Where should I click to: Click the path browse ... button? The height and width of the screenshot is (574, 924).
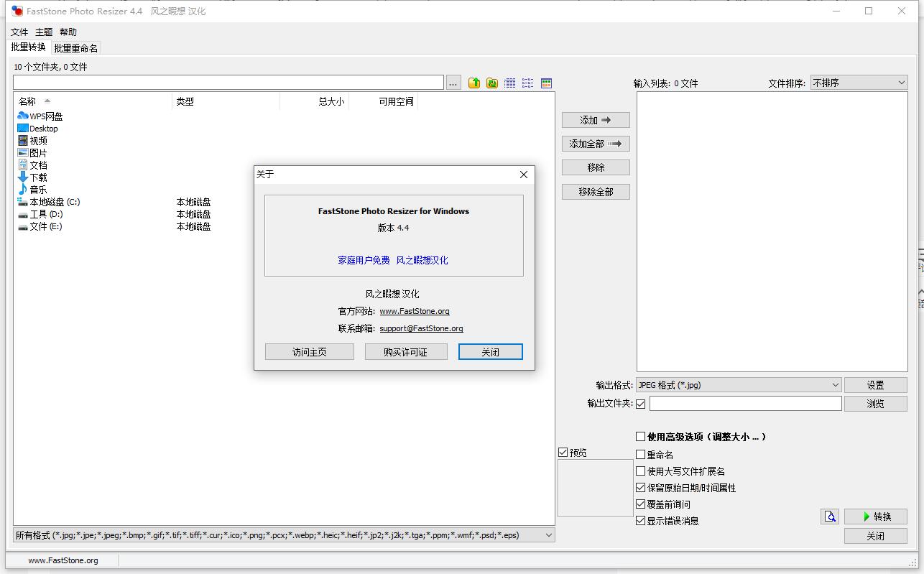pyautogui.click(x=453, y=83)
